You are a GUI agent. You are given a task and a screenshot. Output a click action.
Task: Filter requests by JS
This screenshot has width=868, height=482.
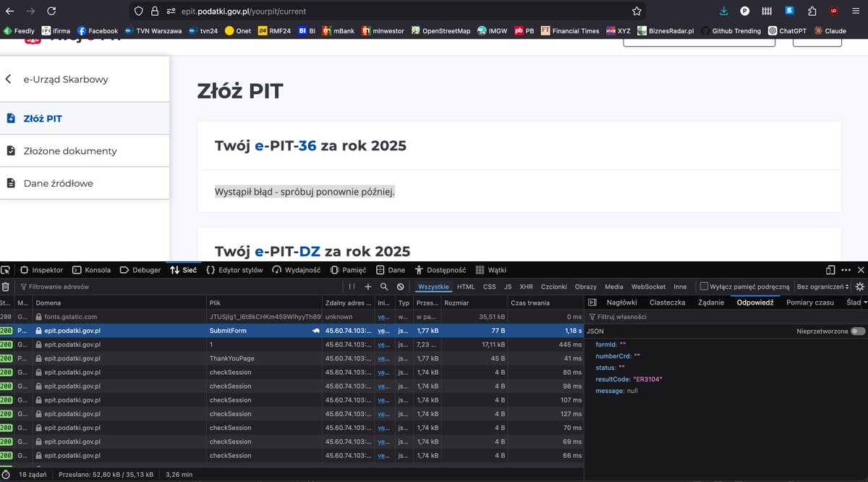click(x=508, y=287)
